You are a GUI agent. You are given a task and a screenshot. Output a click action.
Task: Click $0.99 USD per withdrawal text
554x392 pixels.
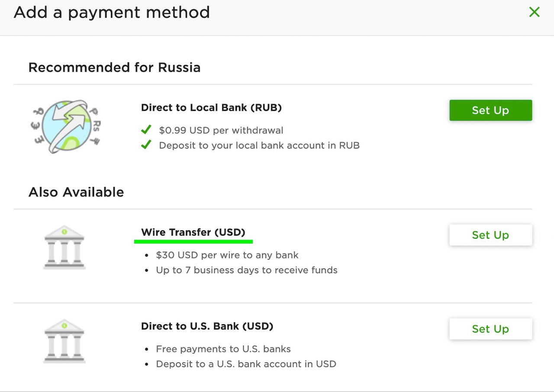(221, 130)
